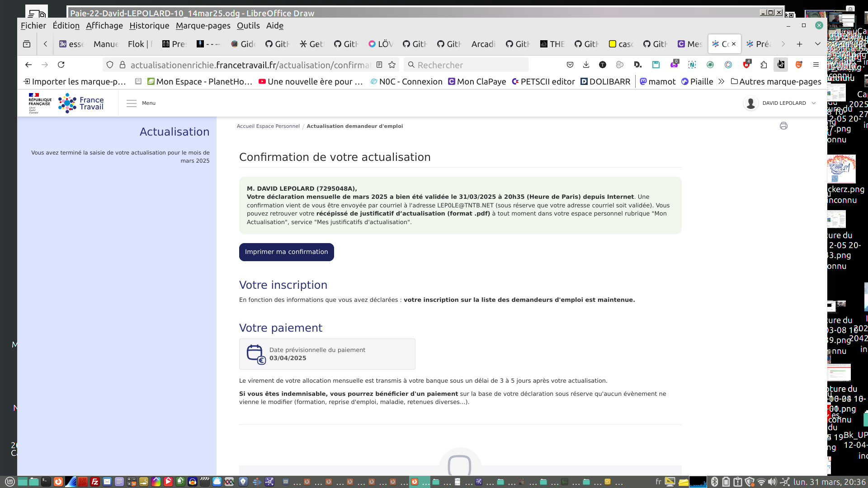The height and width of the screenshot is (488, 868).
Task: Open the Marque-pages menu
Action: pyautogui.click(x=203, y=26)
